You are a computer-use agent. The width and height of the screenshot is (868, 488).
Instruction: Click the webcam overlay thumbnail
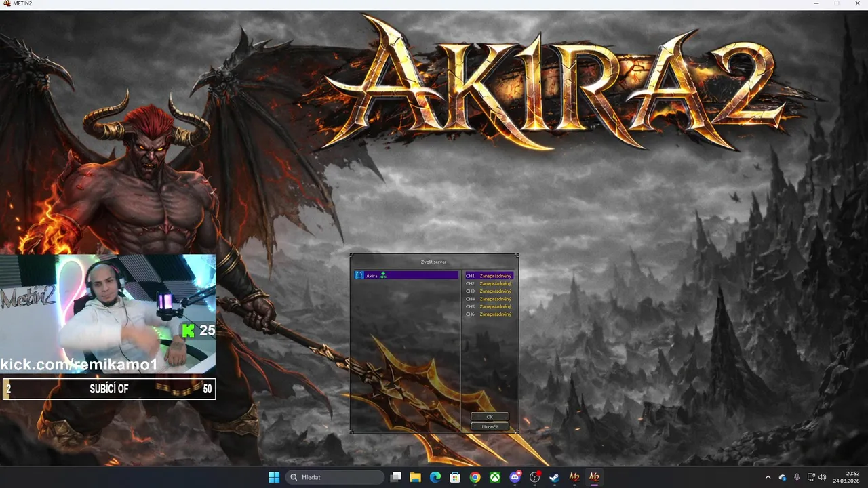click(108, 314)
